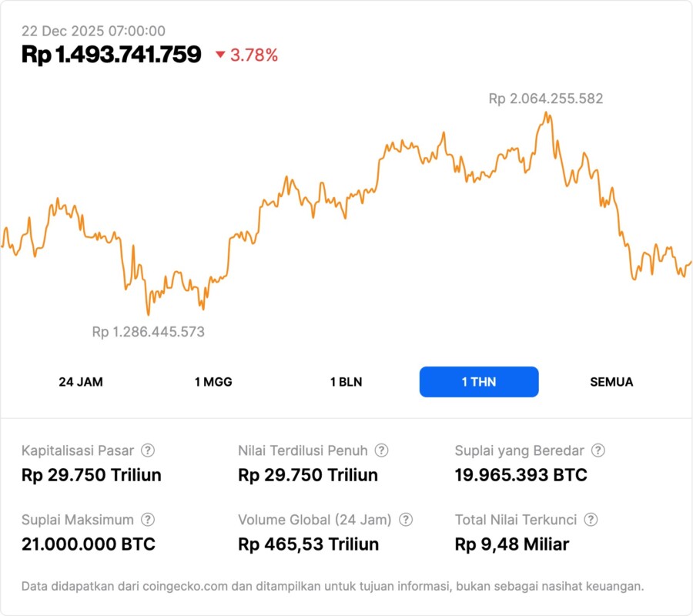The image size is (693, 616).
Task: Switch chart range to 24 JAM
Action: point(81,382)
